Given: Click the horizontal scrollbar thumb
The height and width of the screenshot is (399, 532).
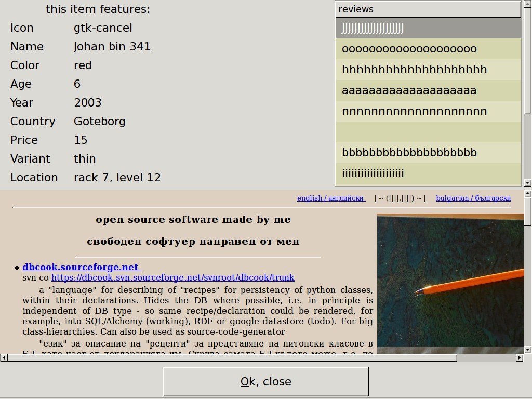Looking at the screenshot, I should pos(232,357).
